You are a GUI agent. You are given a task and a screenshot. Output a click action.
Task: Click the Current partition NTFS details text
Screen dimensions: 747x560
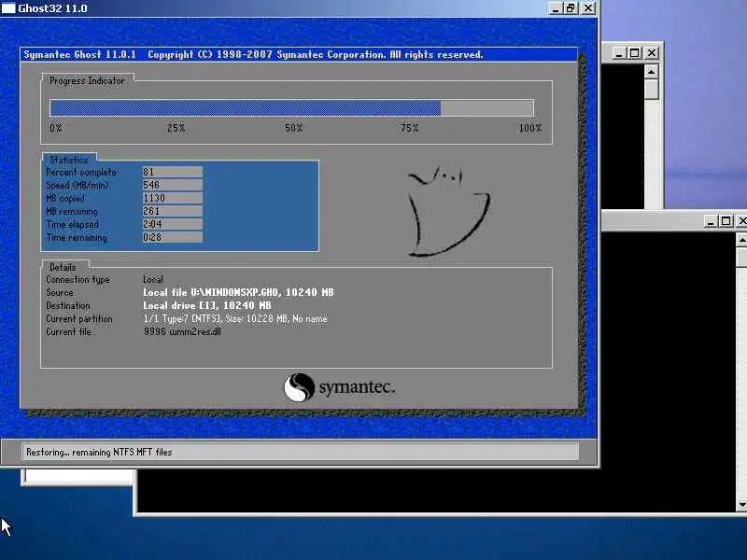pos(235,318)
